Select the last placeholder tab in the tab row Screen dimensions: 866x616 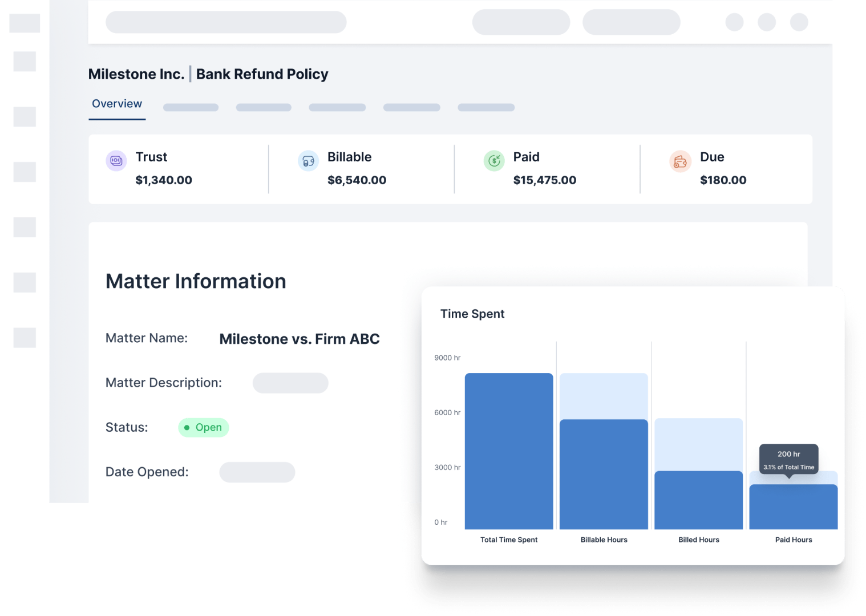486,107
